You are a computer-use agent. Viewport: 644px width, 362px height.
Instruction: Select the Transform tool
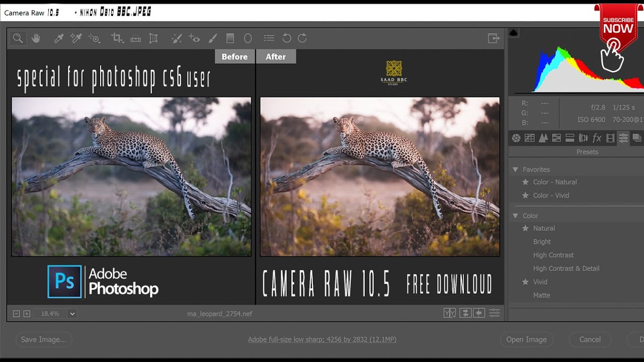(x=153, y=38)
